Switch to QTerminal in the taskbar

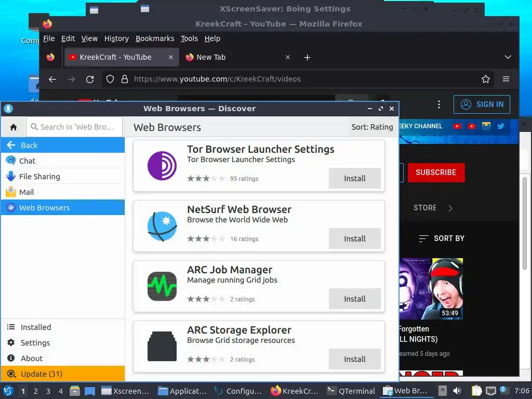coord(351,391)
